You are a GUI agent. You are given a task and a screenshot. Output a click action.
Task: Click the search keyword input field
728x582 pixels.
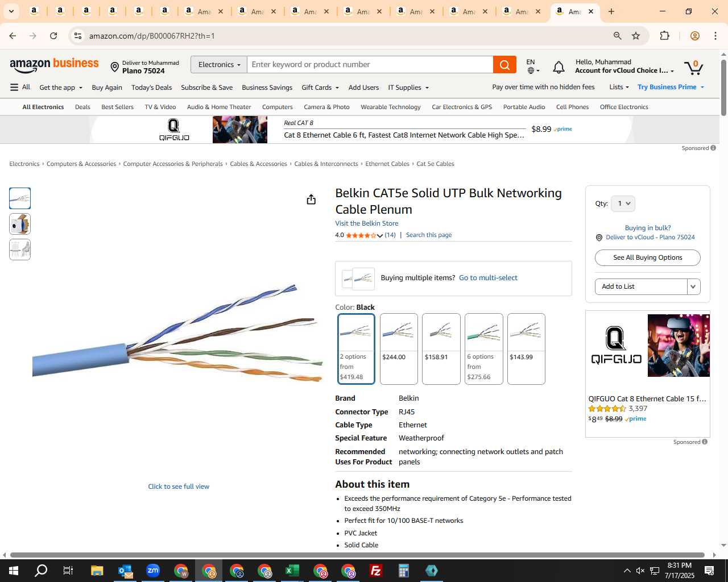[370, 65]
